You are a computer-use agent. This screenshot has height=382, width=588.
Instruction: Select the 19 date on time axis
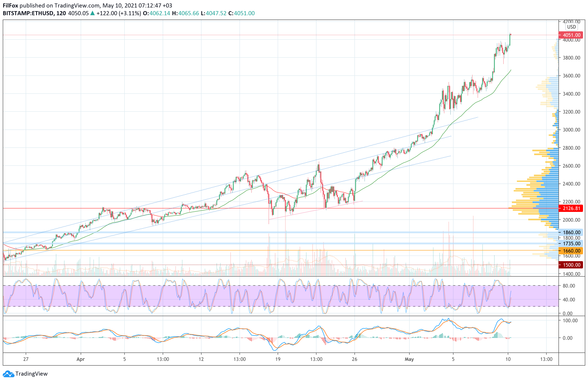(x=278, y=359)
